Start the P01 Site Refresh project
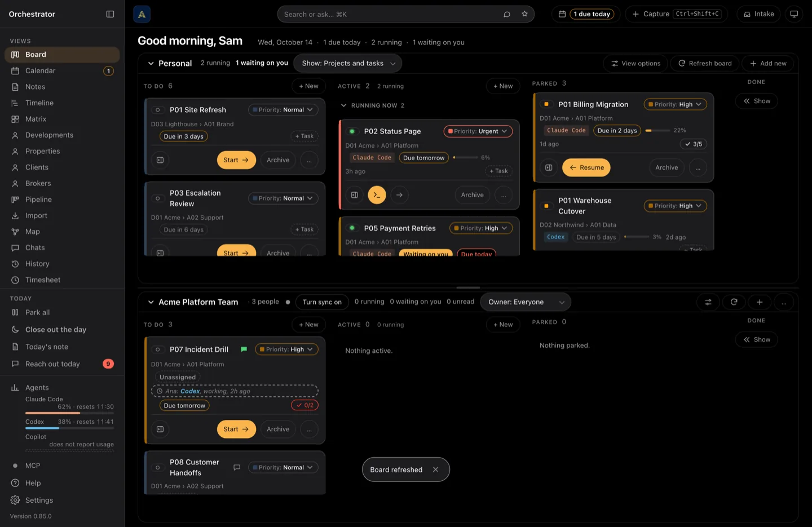The height and width of the screenshot is (527, 812). (x=236, y=160)
